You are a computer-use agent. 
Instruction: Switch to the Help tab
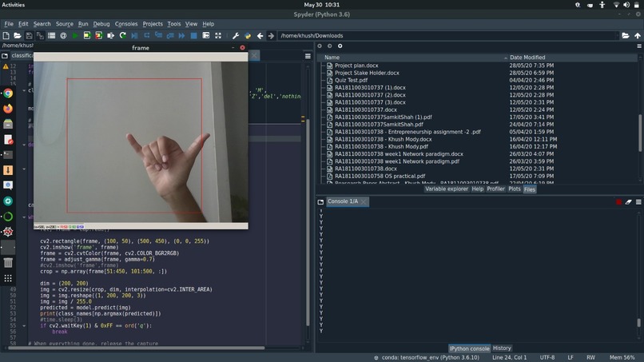pyautogui.click(x=477, y=189)
